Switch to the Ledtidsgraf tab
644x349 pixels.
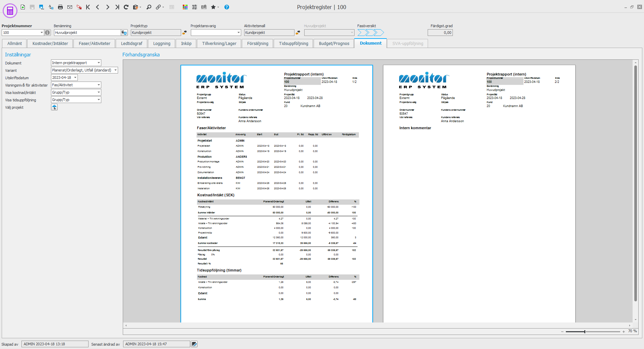[131, 44]
